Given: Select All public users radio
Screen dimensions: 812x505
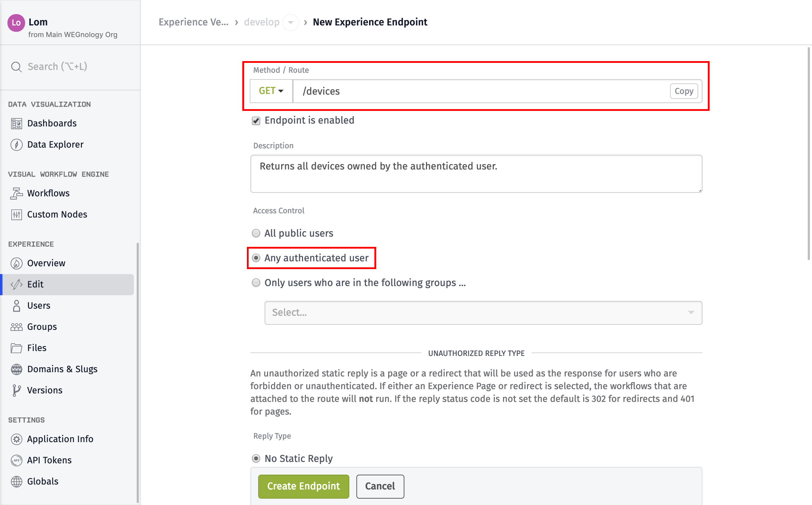Looking at the screenshot, I should (256, 233).
